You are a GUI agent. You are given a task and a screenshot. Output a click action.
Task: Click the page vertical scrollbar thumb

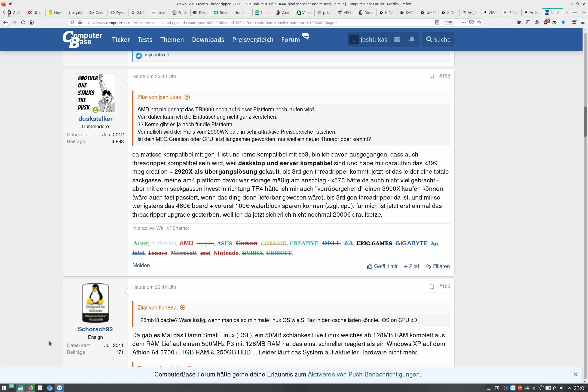point(585,122)
